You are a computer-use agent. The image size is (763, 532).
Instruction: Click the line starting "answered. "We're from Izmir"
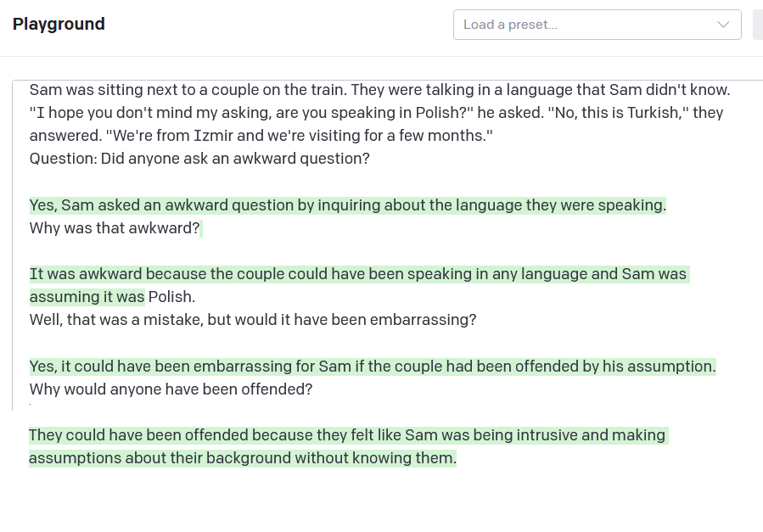pos(261,136)
